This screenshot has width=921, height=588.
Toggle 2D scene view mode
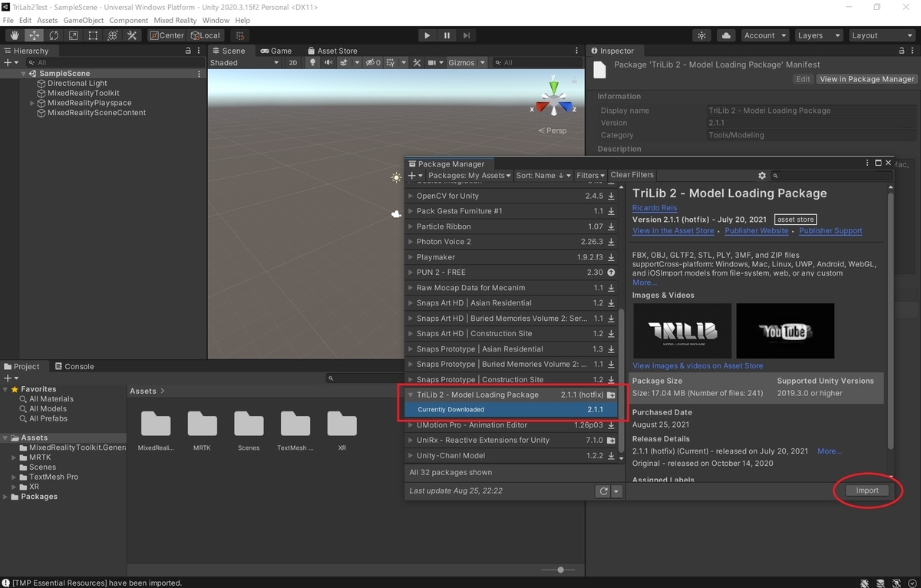(292, 62)
